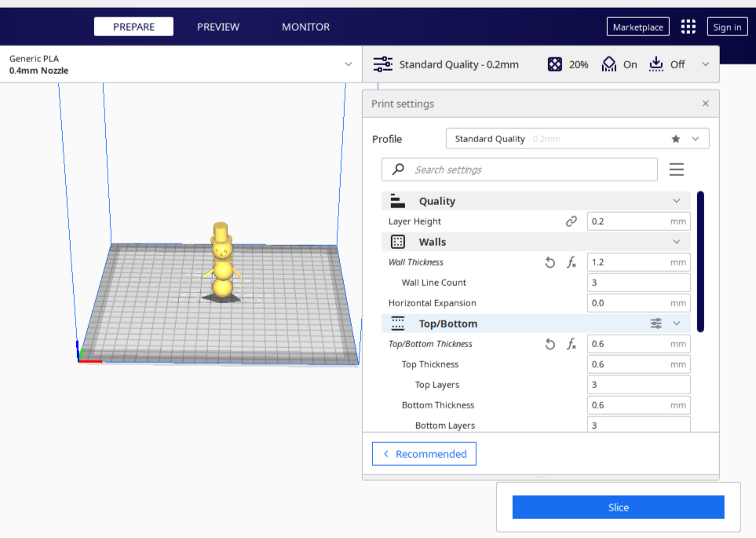
Task: Close the Print settings panel
Action: 706,104
